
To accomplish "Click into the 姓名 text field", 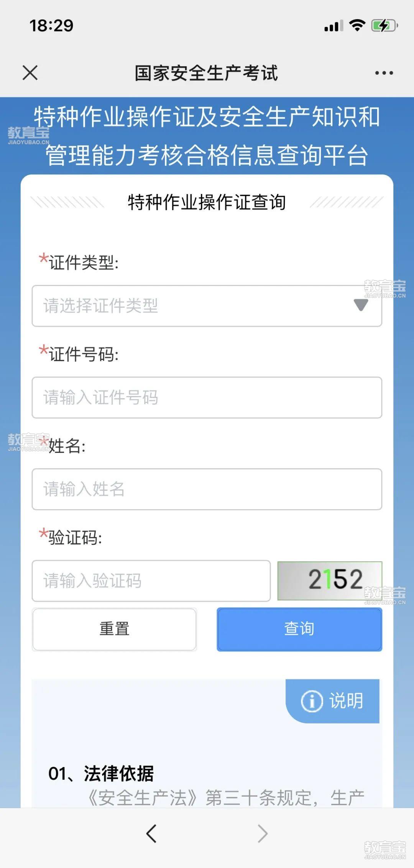I will coord(207,489).
